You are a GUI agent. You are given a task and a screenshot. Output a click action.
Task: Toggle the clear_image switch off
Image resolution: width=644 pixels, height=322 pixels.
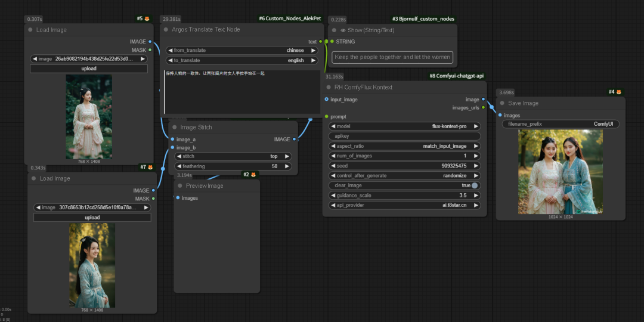tap(475, 185)
